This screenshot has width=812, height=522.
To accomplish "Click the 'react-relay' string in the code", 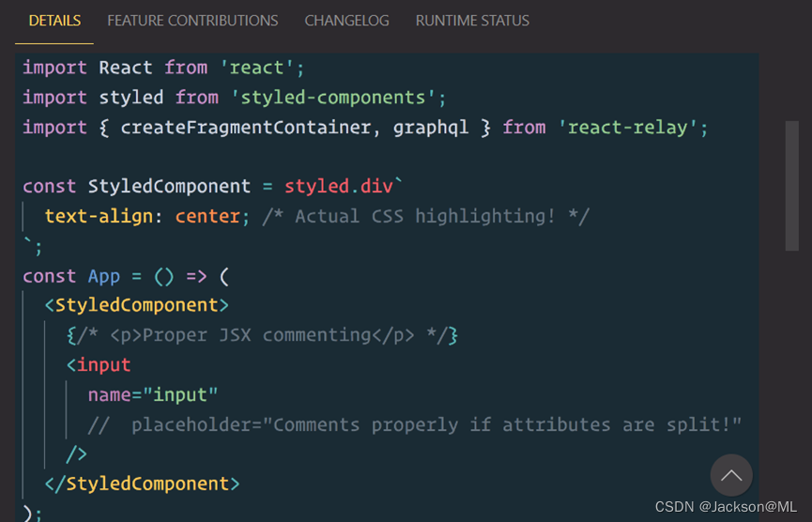I will 633,127.
